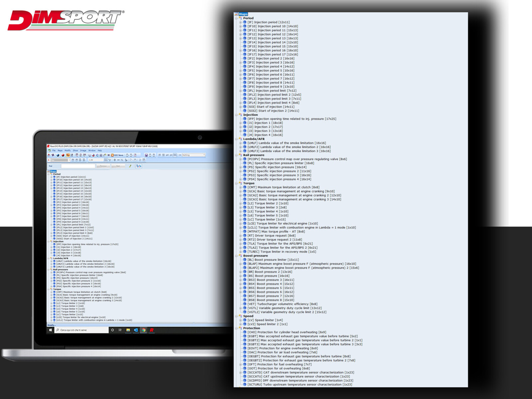
Task: Click the red Race EVO taskbar icon
Action: [x=152, y=330]
